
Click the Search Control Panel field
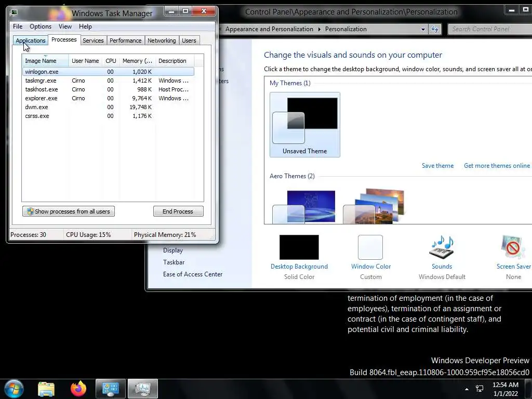click(490, 29)
